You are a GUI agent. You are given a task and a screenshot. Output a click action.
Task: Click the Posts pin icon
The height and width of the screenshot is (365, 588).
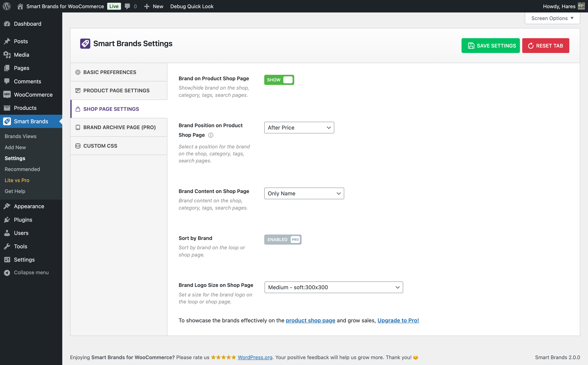pyautogui.click(x=7, y=41)
